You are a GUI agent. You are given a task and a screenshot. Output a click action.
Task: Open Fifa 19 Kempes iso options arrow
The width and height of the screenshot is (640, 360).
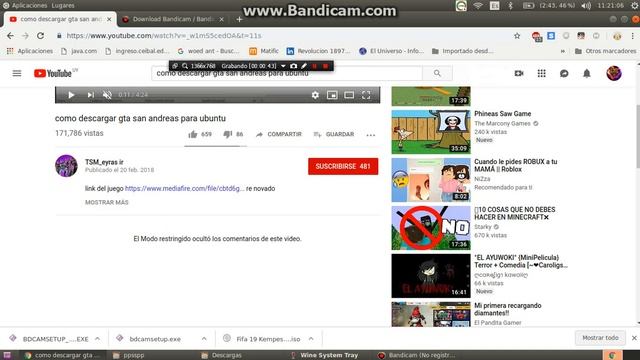click(x=311, y=339)
